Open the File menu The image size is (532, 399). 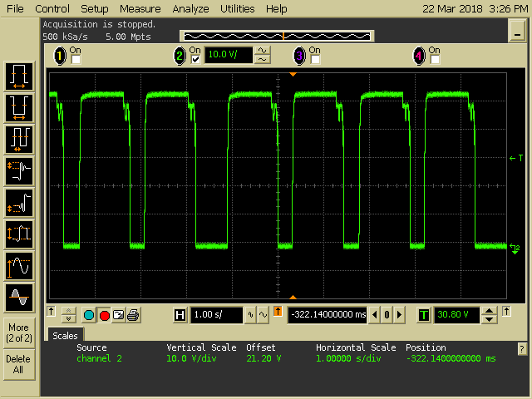click(x=15, y=8)
